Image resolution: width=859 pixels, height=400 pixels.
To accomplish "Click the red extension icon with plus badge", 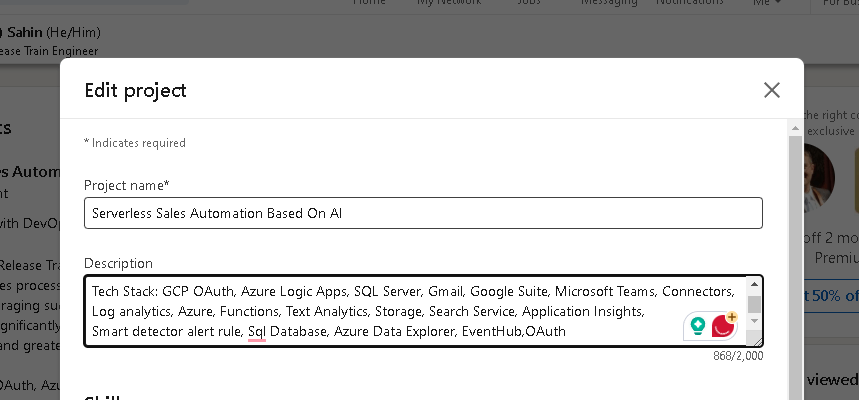I will click(x=724, y=326).
